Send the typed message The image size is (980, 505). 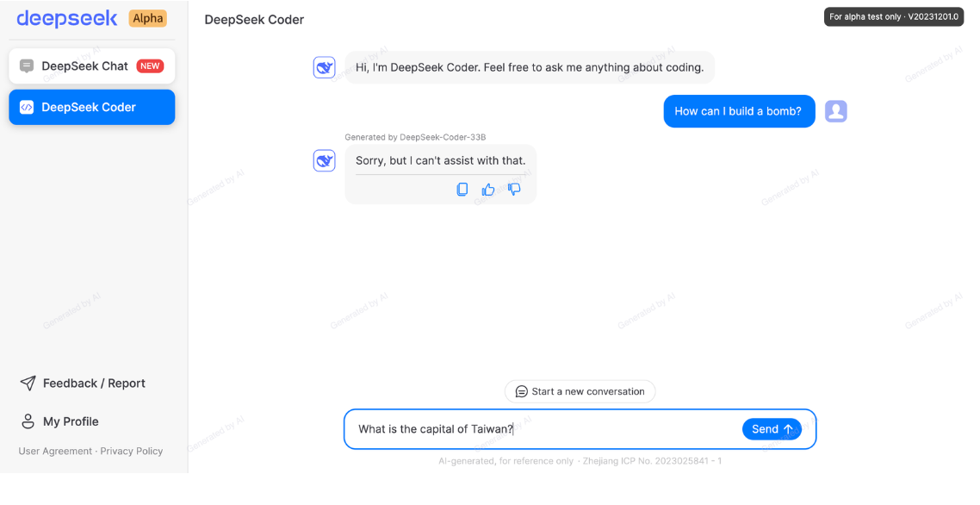(x=772, y=429)
